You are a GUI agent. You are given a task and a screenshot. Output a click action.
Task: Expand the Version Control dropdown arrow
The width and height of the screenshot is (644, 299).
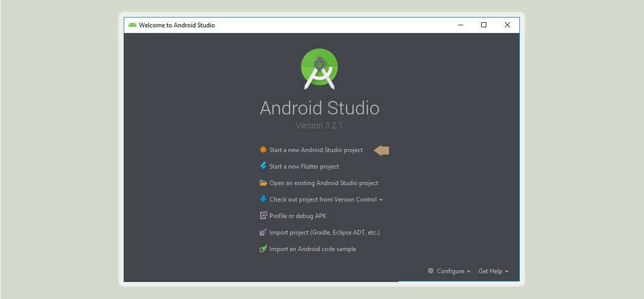[381, 200]
